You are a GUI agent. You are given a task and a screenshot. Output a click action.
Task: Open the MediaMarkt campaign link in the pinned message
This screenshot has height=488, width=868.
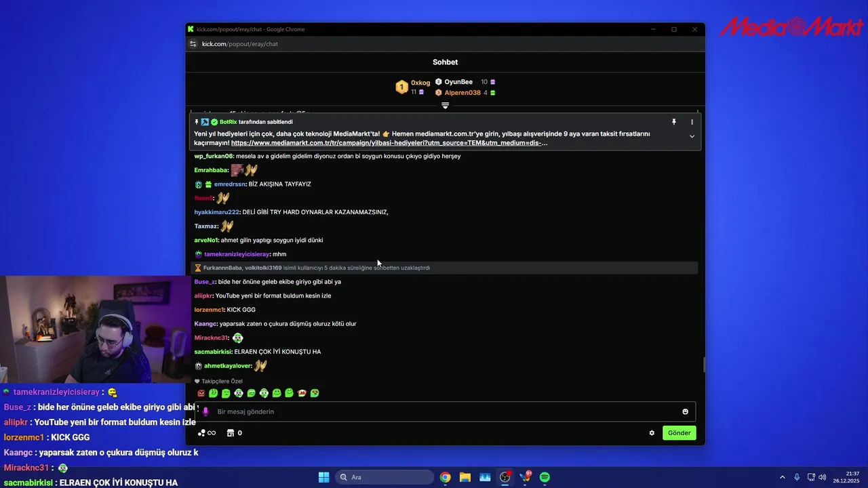point(389,143)
